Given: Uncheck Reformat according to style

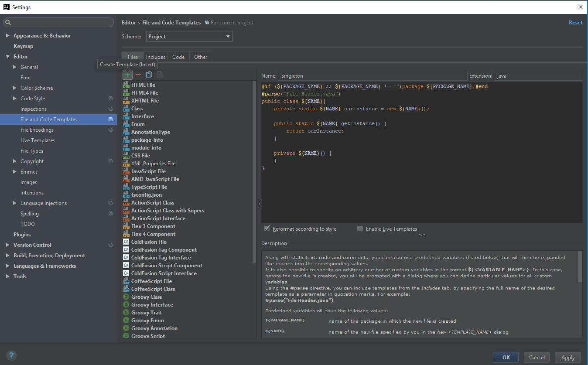Looking at the screenshot, I should 267,229.
